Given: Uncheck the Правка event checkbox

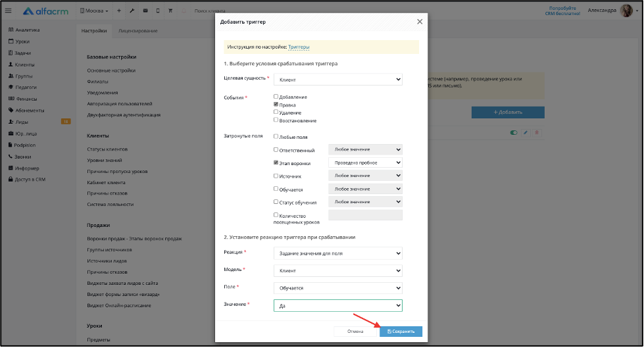Looking at the screenshot, I should (276, 105).
